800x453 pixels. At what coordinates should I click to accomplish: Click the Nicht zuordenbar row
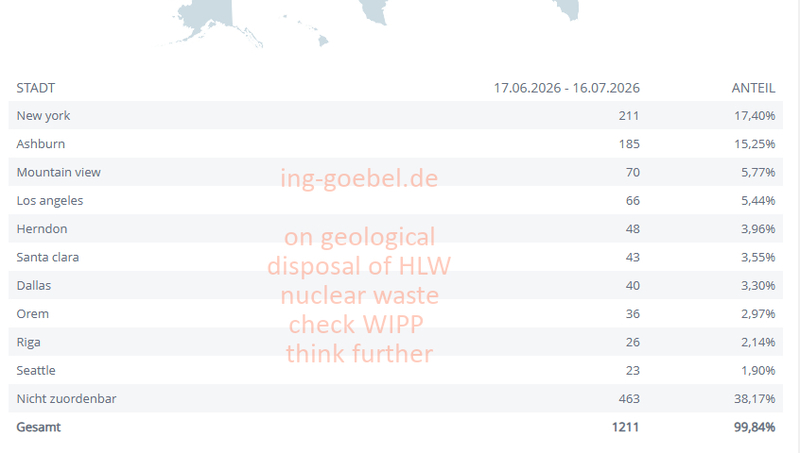coord(395,398)
